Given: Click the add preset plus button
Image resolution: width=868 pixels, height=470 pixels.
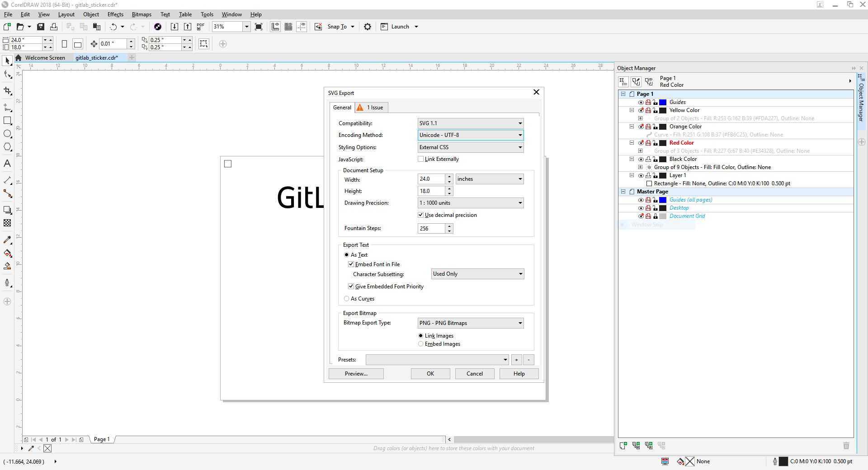Looking at the screenshot, I should (x=516, y=360).
